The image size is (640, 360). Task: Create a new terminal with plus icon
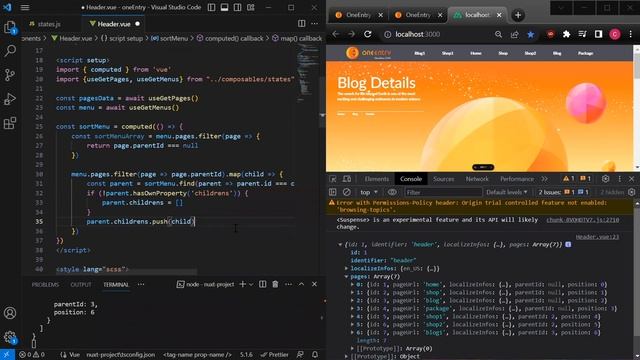tap(242, 284)
